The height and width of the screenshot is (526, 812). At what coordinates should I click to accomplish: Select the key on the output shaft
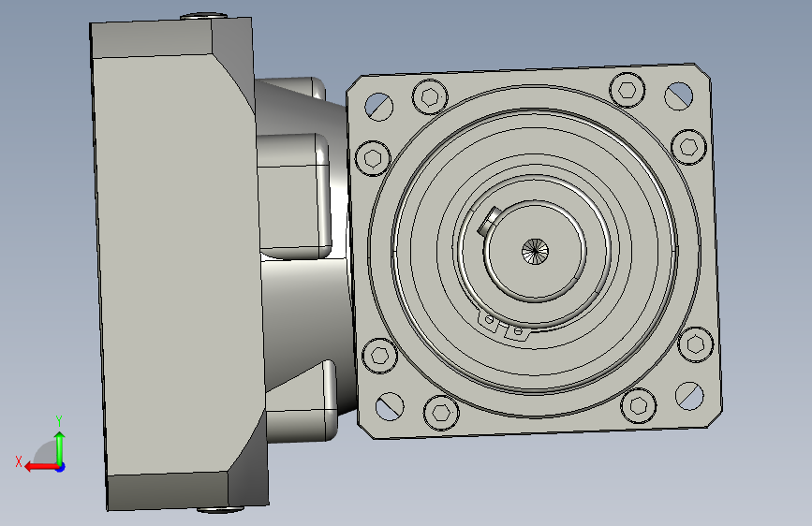coord(488,221)
